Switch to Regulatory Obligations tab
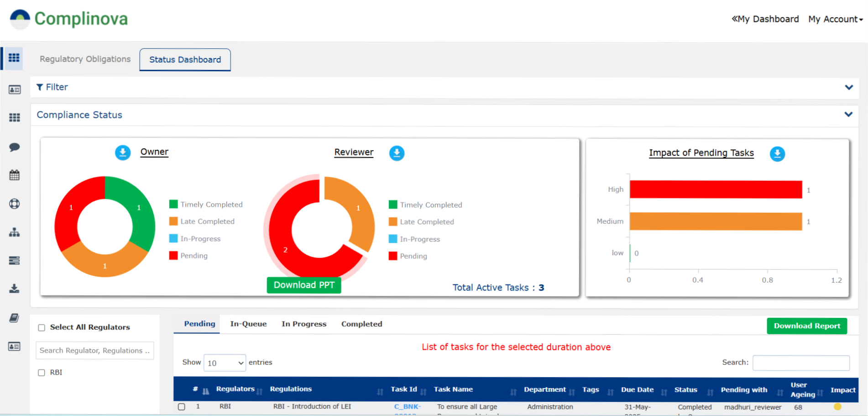The image size is (868, 416). pyautogui.click(x=85, y=59)
